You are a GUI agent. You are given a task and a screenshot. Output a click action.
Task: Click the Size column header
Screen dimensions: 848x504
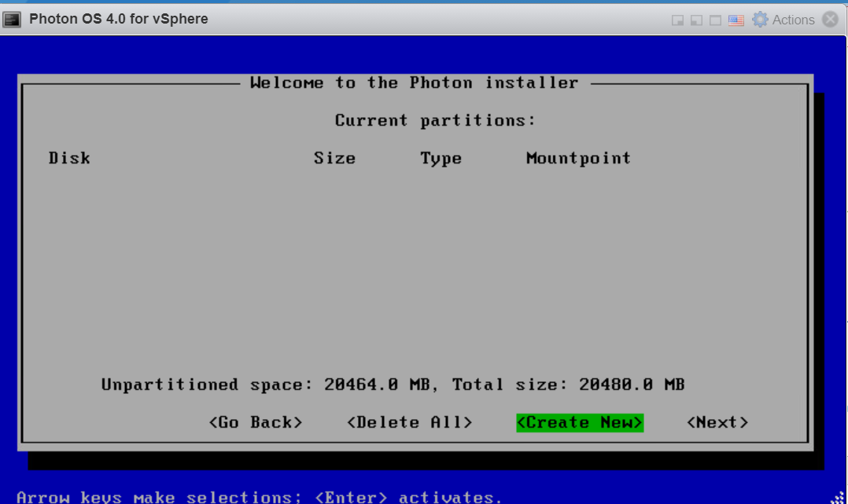(x=334, y=158)
